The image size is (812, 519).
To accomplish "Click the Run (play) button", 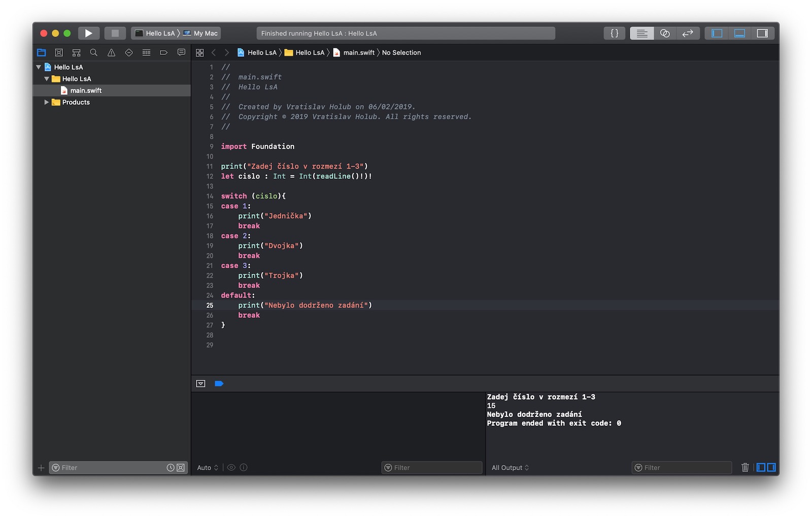I will pos(89,34).
